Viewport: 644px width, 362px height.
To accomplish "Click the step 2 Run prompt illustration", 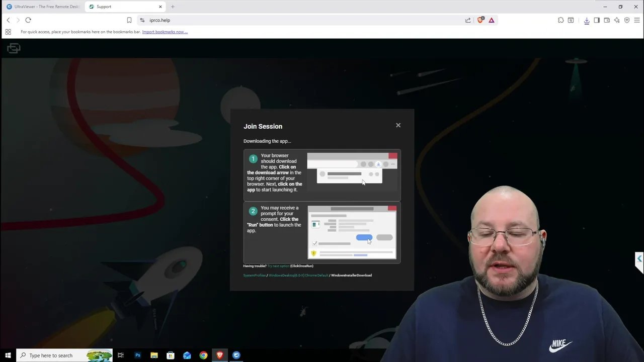I will pyautogui.click(x=352, y=232).
